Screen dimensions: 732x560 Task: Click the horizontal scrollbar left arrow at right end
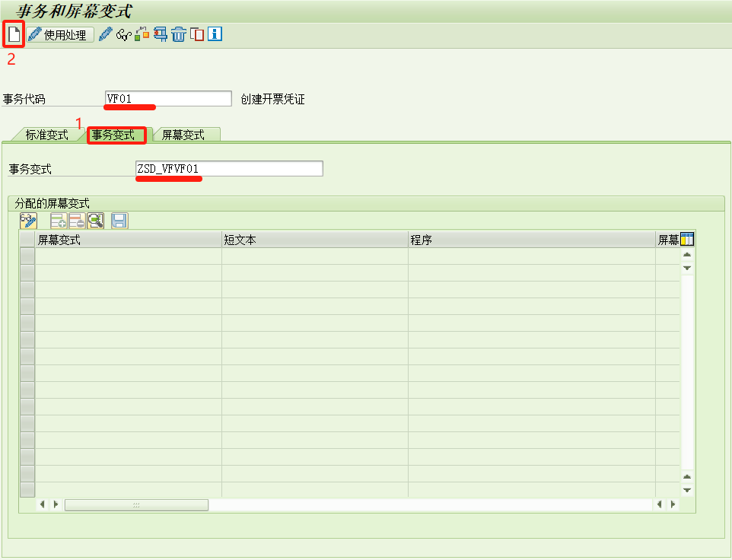pyautogui.click(x=659, y=504)
